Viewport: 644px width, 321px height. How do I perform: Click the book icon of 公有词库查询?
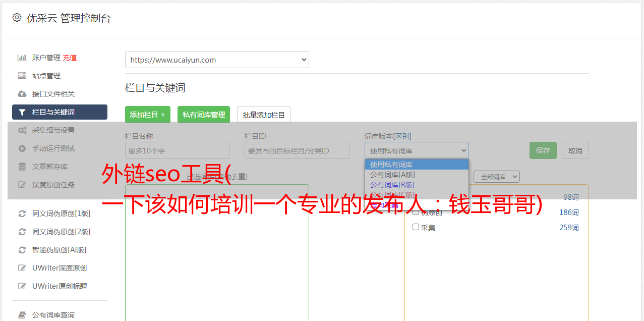(x=22, y=315)
